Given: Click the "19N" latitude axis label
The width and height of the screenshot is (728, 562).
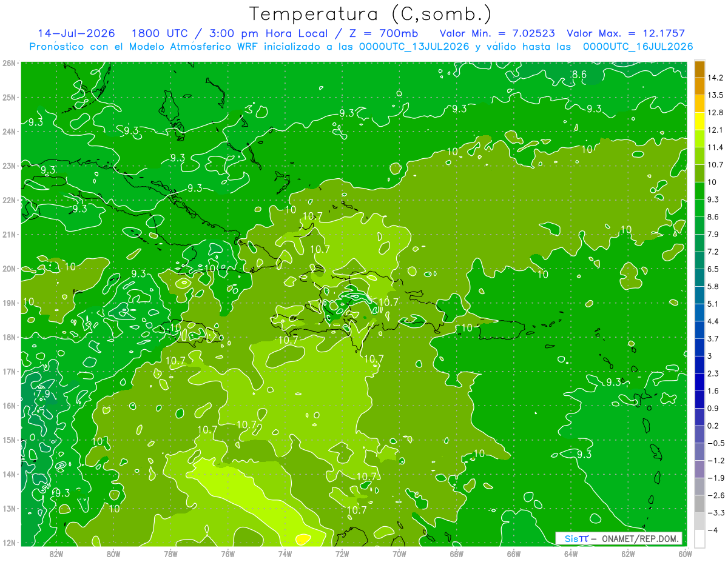Looking at the screenshot, I should (8, 303).
